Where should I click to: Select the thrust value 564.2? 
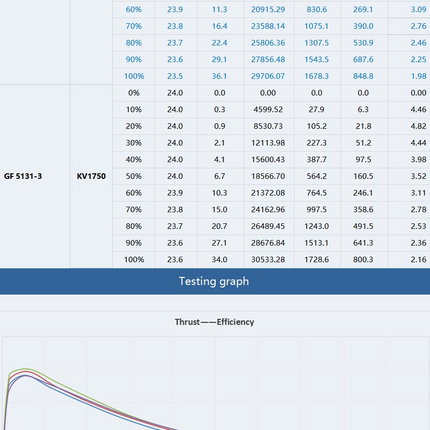tap(316, 176)
